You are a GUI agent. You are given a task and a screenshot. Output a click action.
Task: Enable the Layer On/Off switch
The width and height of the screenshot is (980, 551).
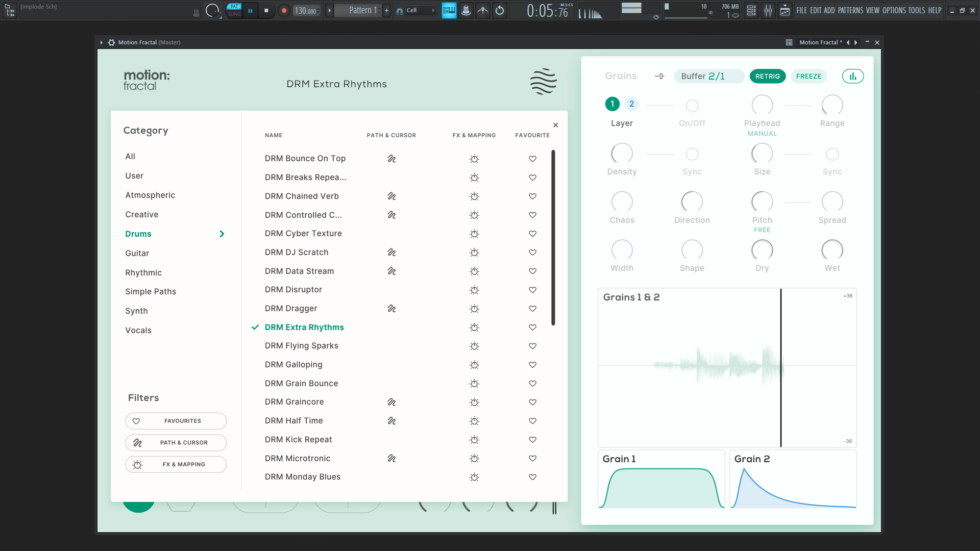[x=692, y=106]
